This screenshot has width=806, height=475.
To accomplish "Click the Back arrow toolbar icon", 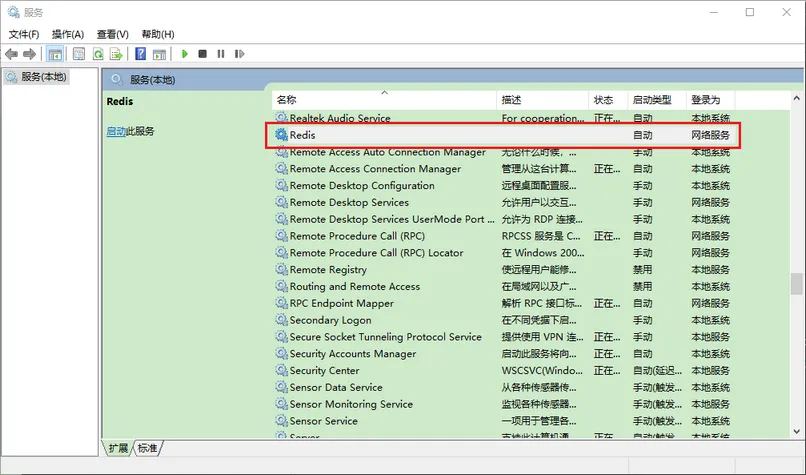I will pos(12,54).
